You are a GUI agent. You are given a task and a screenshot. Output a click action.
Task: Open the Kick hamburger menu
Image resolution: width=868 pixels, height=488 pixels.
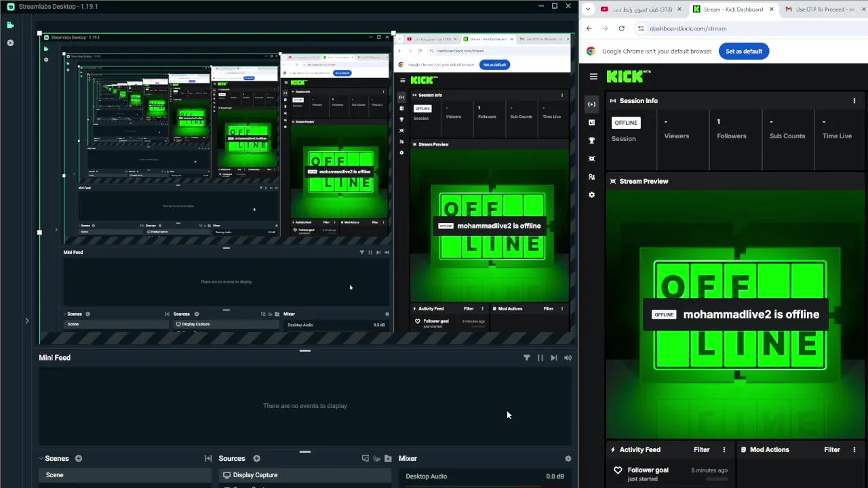coord(593,77)
